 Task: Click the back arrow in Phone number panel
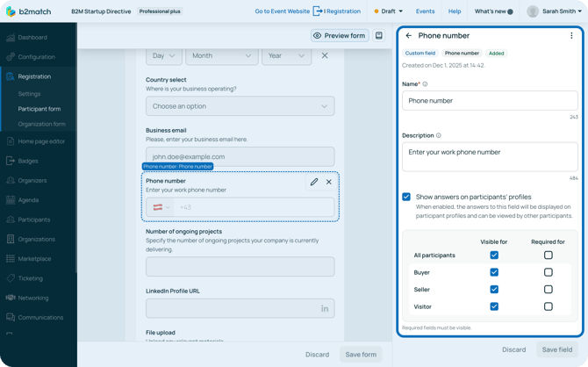pos(409,36)
